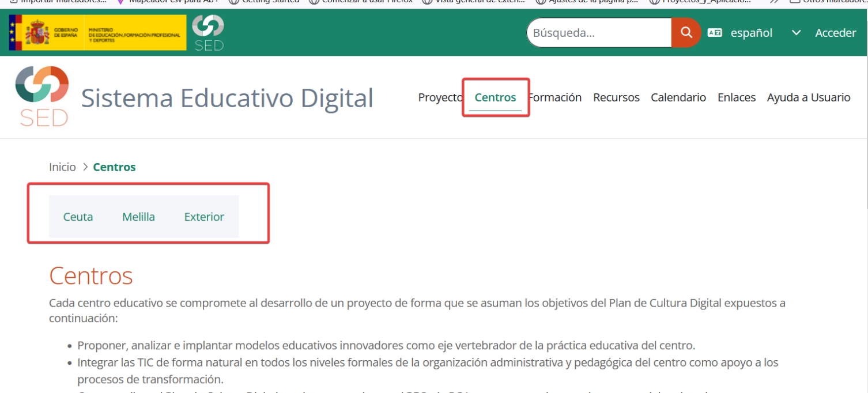The height and width of the screenshot is (393, 868).
Task: Open the Ayuda a Usuario menu item
Action: (809, 97)
